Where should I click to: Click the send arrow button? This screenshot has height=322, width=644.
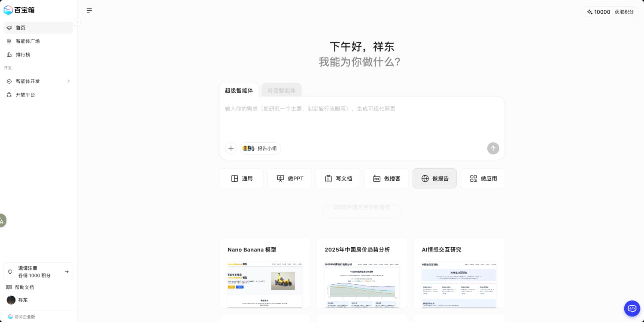point(493,148)
